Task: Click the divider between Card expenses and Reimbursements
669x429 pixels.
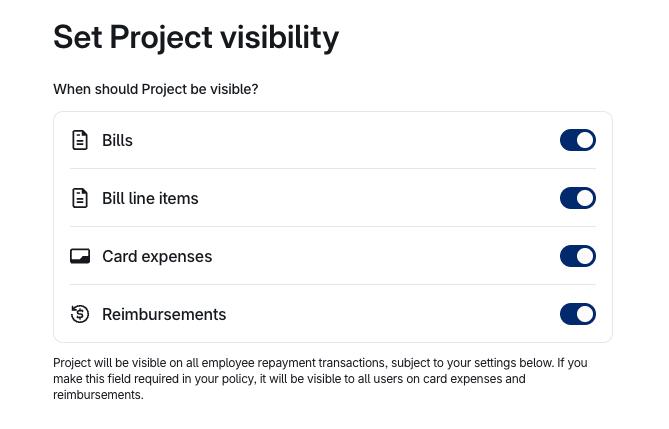Action: click(x=332, y=285)
